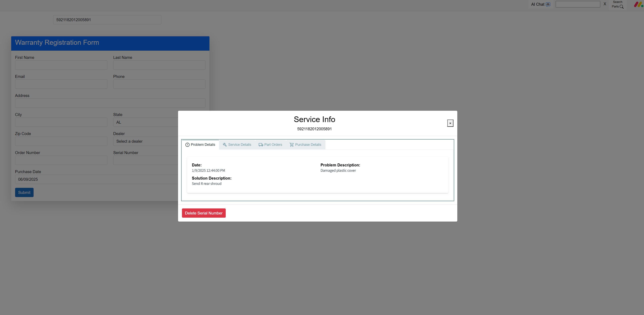Click the X beside the parts search box

coord(605,4)
